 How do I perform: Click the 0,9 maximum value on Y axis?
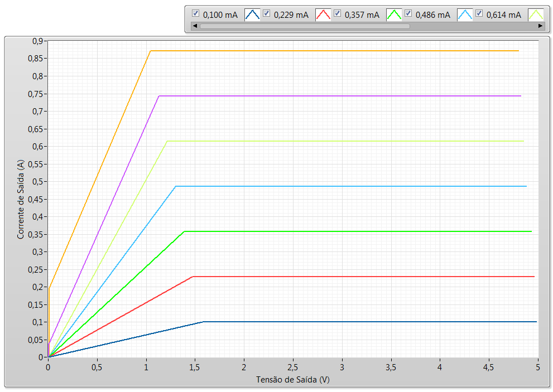pos(37,41)
